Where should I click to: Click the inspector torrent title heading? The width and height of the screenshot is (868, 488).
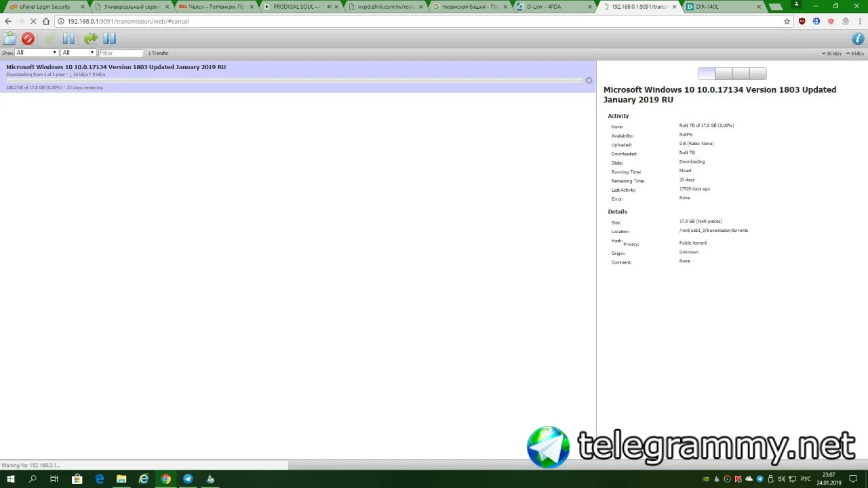tap(719, 94)
